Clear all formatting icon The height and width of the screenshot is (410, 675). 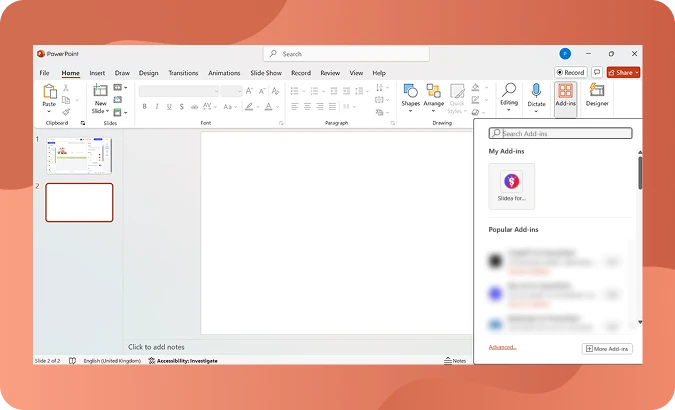point(276,91)
